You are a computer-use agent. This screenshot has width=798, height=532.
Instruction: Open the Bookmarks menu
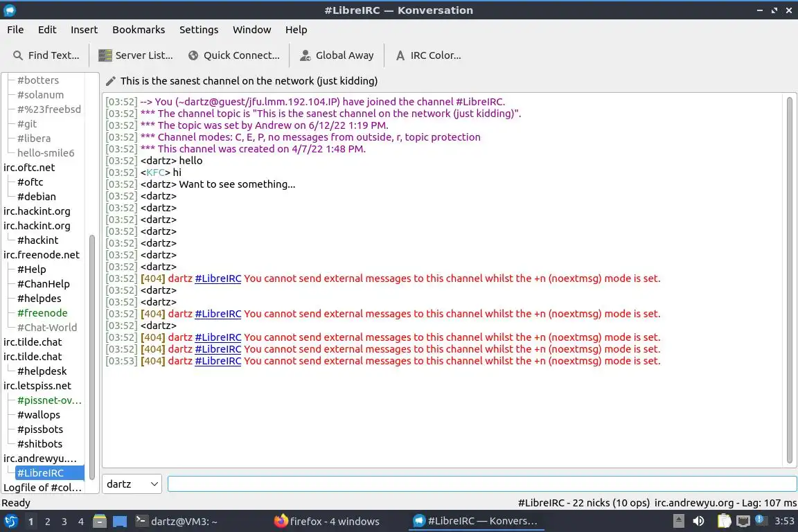[139, 30]
